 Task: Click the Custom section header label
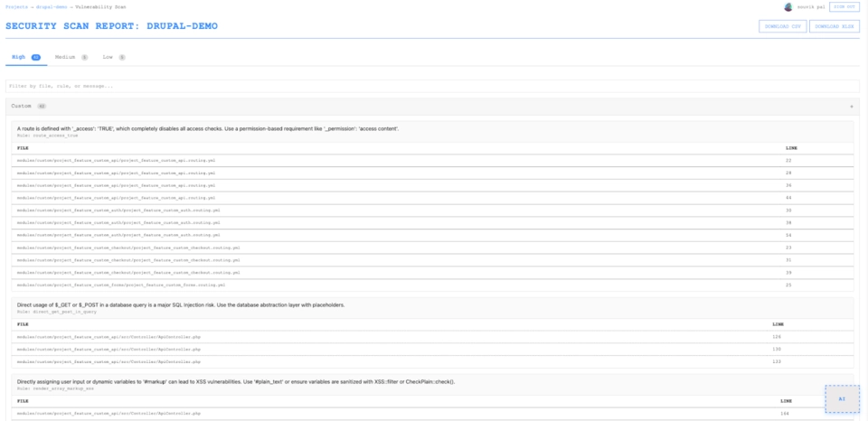point(22,106)
